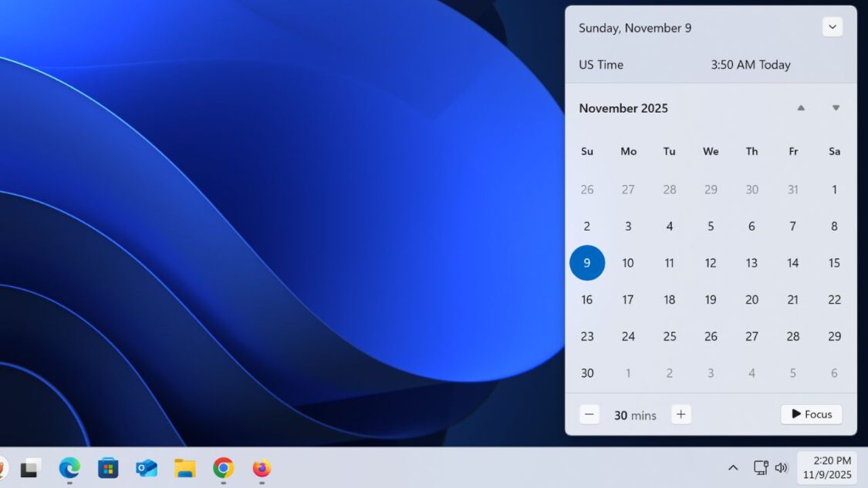
Task: Open Microsoft Edge from the taskbar
Action: click(69, 469)
